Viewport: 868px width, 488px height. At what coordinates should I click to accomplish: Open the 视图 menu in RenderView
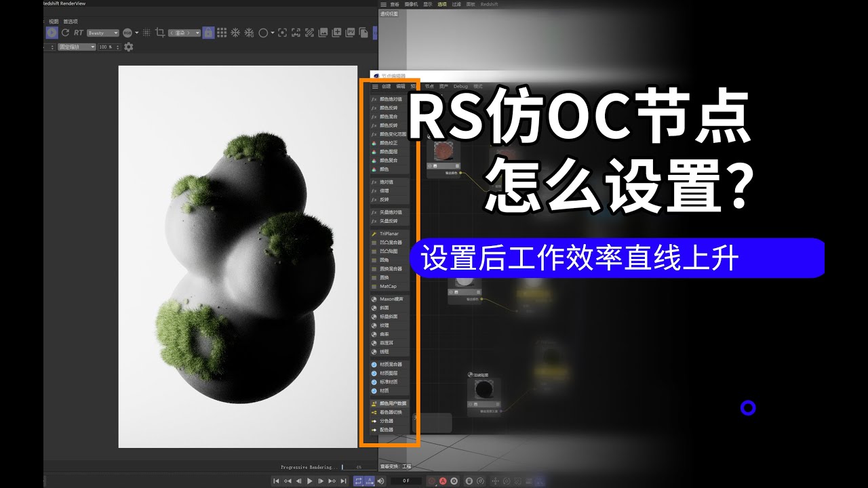click(54, 22)
